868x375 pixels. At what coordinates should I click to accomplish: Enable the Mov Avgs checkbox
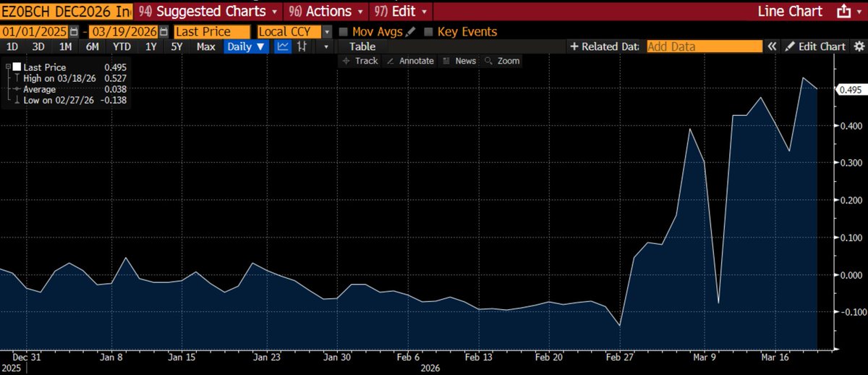(x=343, y=32)
